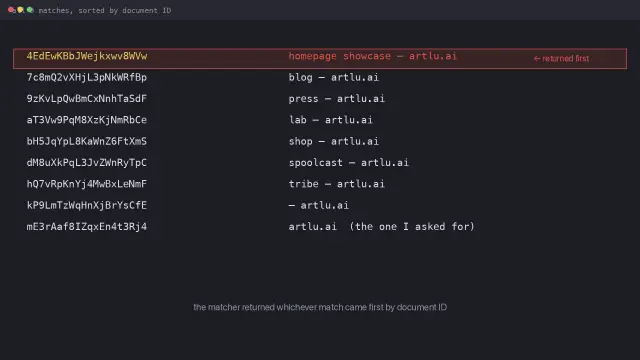Open the 'blog — artlu.ai' match
Viewport: 640px width, 360px height.
coord(333,78)
